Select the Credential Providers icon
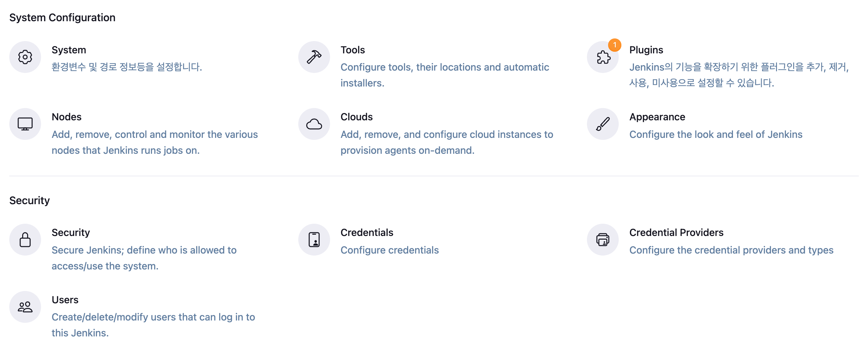Viewport: 868px width, 348px height. (603, 239)
